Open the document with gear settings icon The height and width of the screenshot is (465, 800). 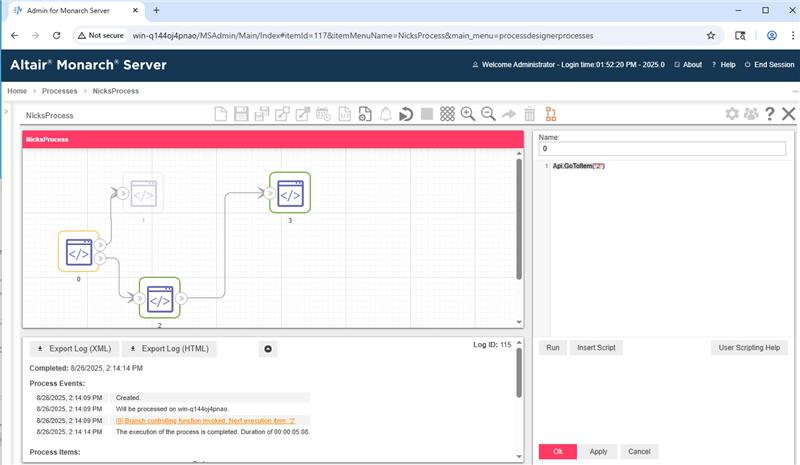pos(365,114)
